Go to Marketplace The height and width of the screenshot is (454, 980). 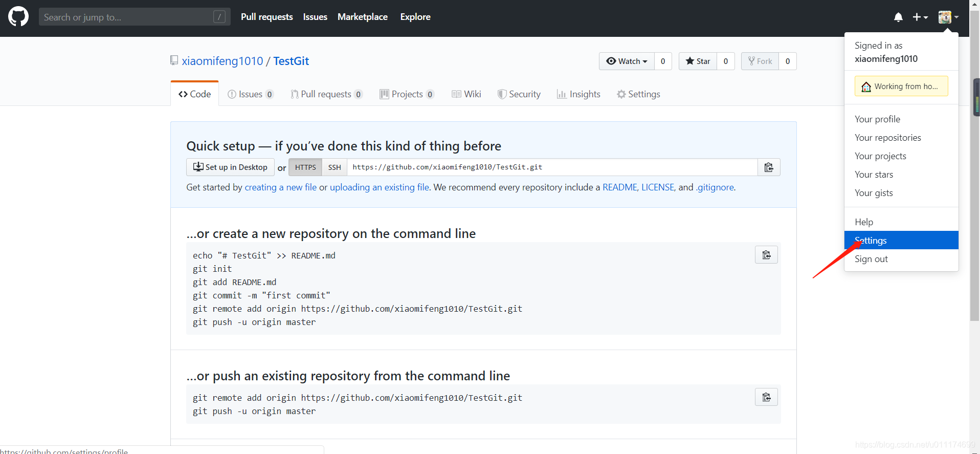[x=363, y=17]
